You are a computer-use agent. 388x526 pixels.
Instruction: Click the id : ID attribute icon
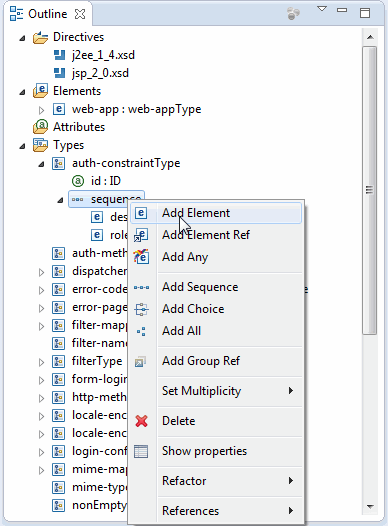point(78,181)
